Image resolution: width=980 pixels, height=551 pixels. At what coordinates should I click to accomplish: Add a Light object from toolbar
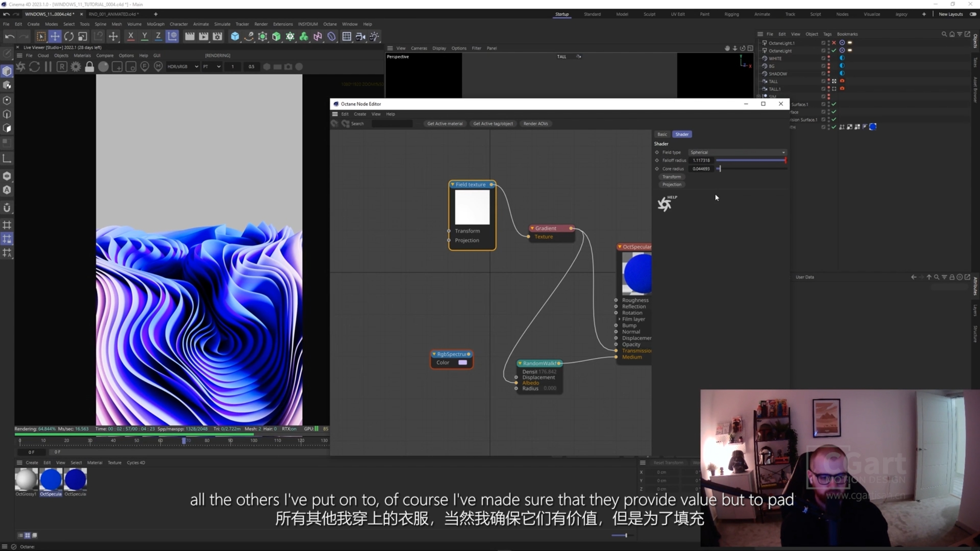click(x=374, y=36)
